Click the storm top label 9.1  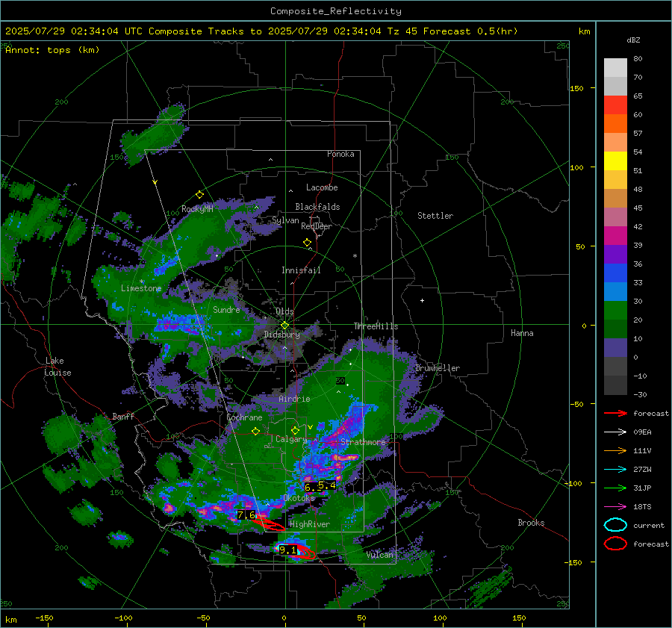pos(287,550)
